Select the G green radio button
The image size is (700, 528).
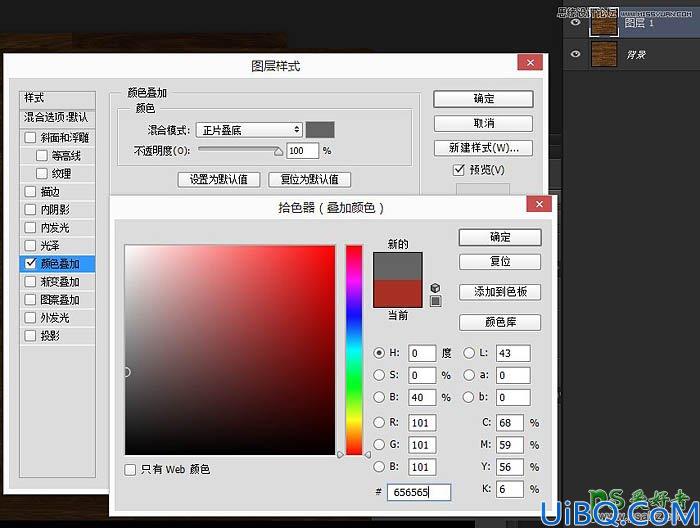379,445
